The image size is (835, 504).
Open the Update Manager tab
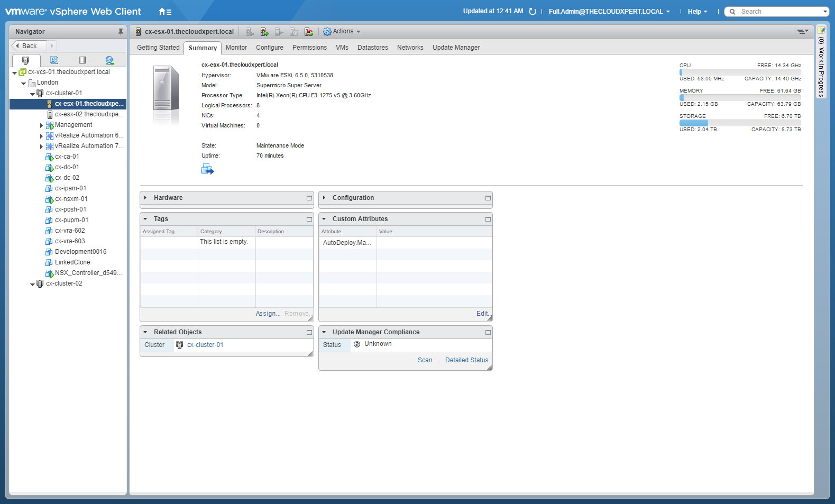456,48
